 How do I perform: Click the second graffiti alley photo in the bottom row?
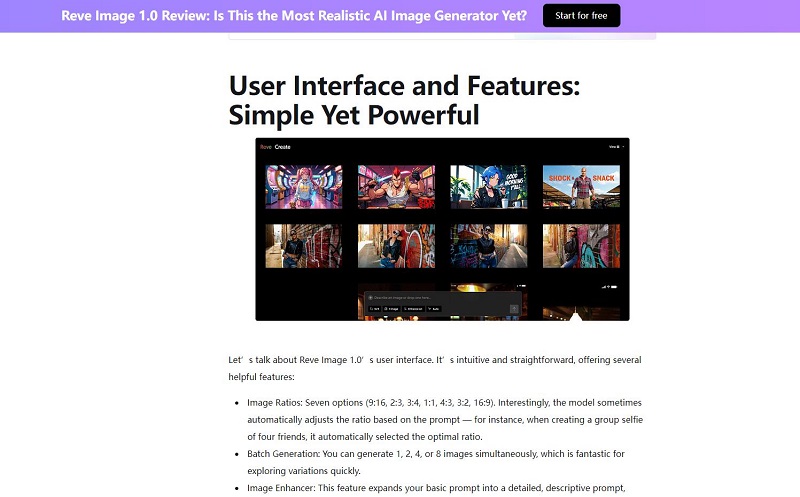click(x=395, y=246)
